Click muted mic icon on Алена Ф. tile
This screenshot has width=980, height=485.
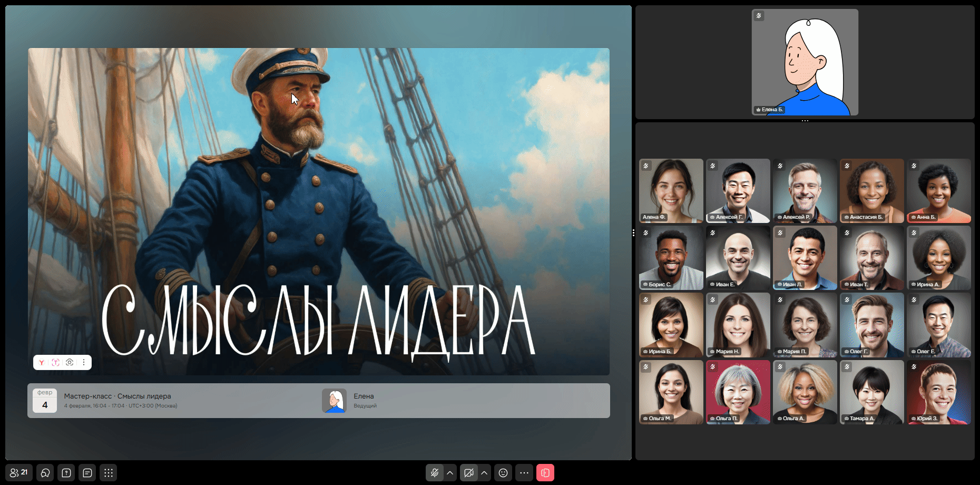tap(646, 166)
